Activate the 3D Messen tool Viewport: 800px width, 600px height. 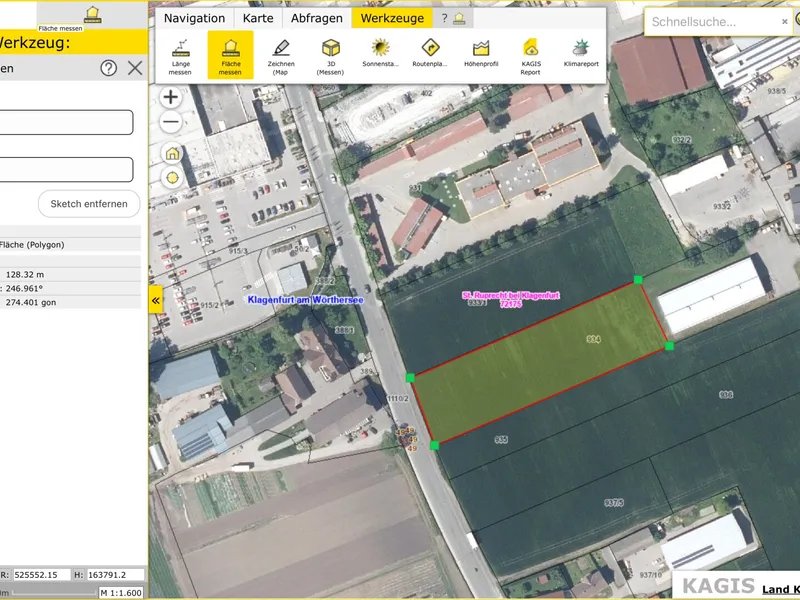click(x=330, y=55)
